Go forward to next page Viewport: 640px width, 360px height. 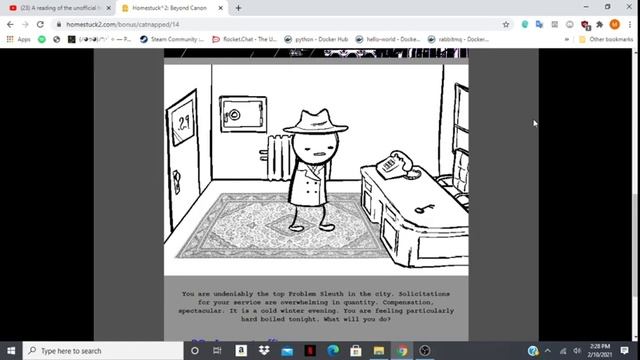[x=25, y=24]
